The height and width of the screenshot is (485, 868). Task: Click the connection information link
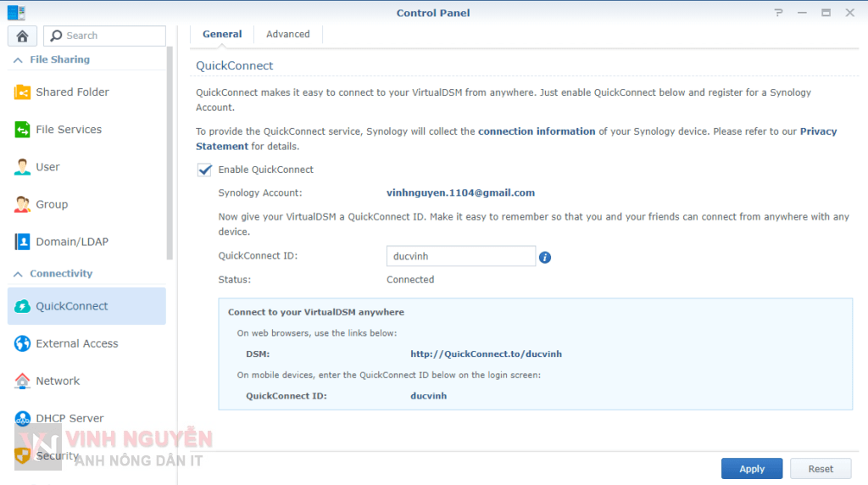coord(537,131)
